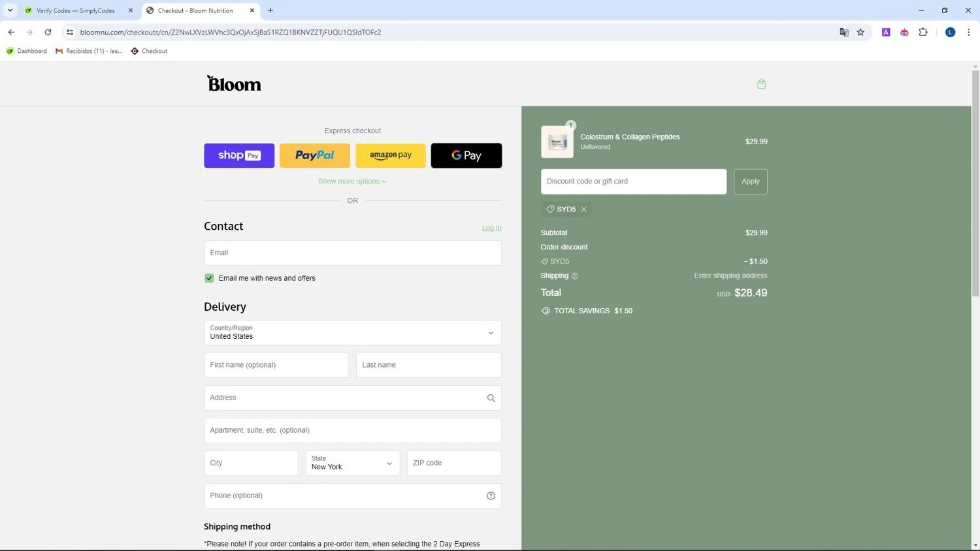This screenshot has width=980, height=551.
Task: Open the tab search dropdown arrow
Action: click(10, 10)
